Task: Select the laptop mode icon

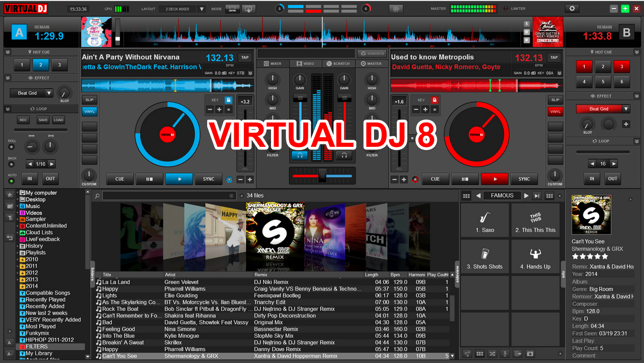Action: (233, 9)
